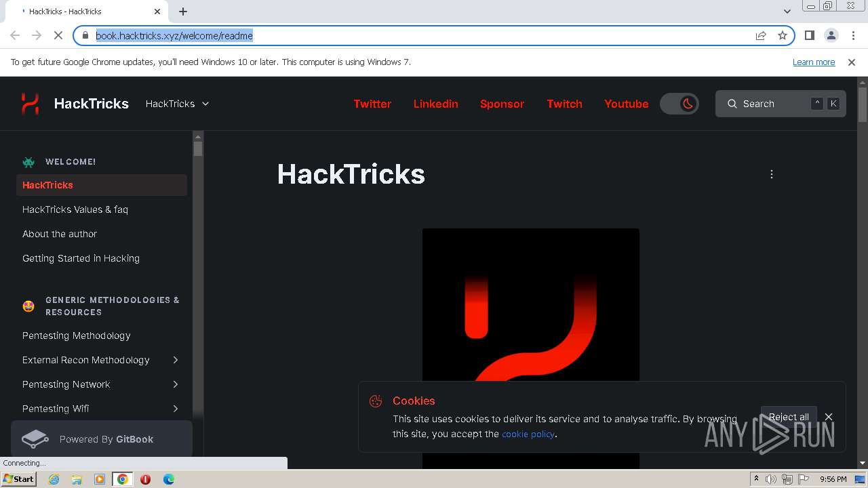
Task: Go back in Chrome
Action: (15, 35)
